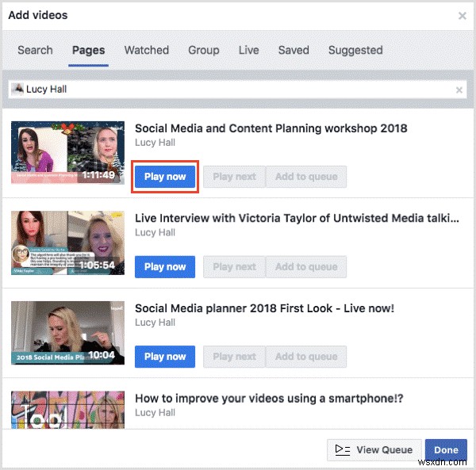Close the Add videos dialog

tap(462, 16)
